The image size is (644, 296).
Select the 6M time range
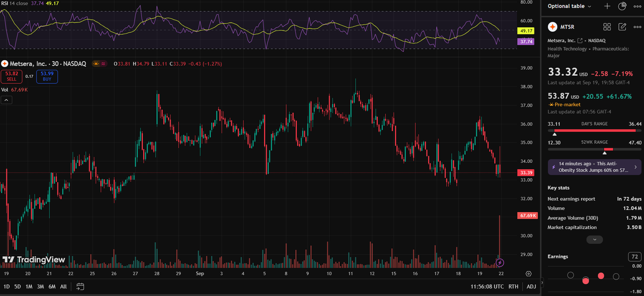click(x=52, y=286)
